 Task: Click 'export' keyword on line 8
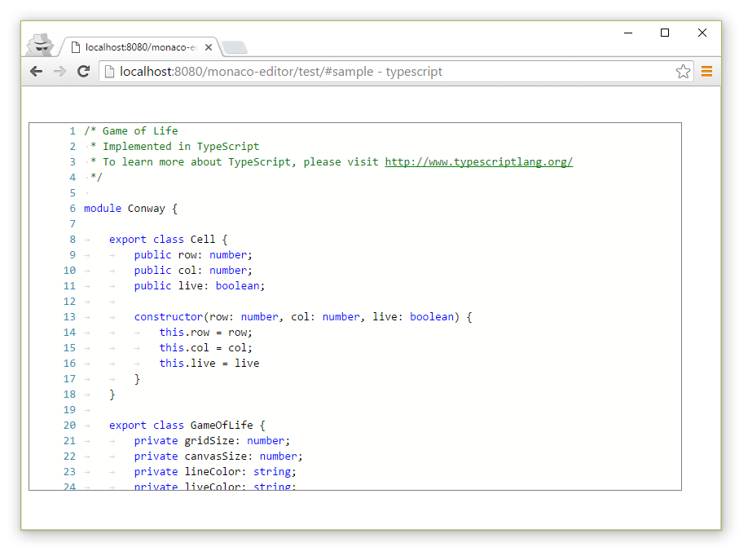(x=127, y=239)
